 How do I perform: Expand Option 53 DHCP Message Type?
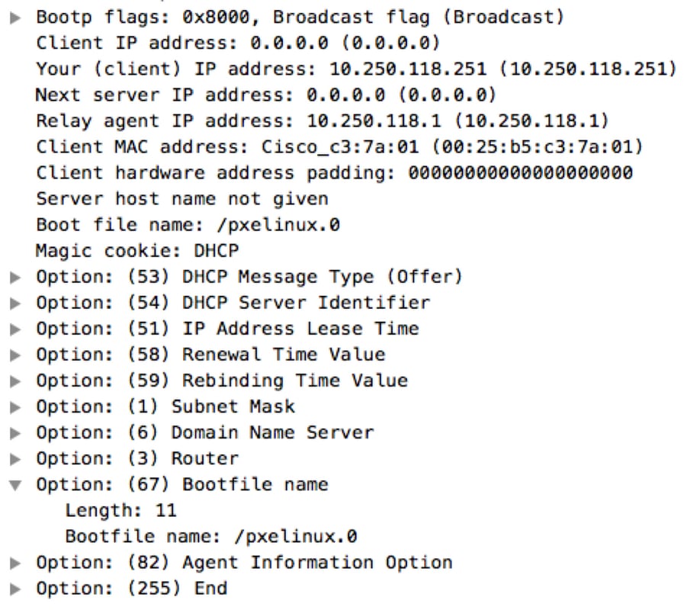tap(15, 278)
